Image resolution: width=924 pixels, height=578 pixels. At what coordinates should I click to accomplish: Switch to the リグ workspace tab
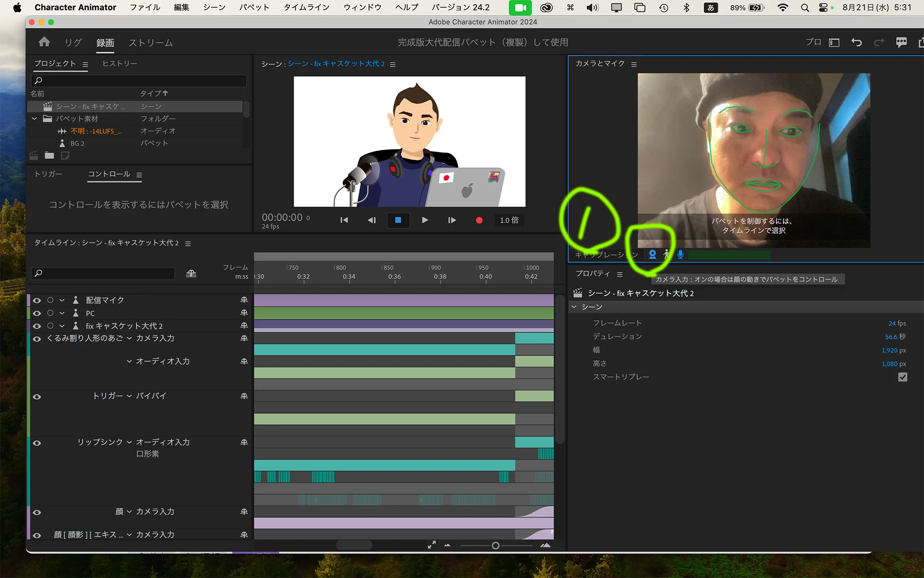point(73,42)
